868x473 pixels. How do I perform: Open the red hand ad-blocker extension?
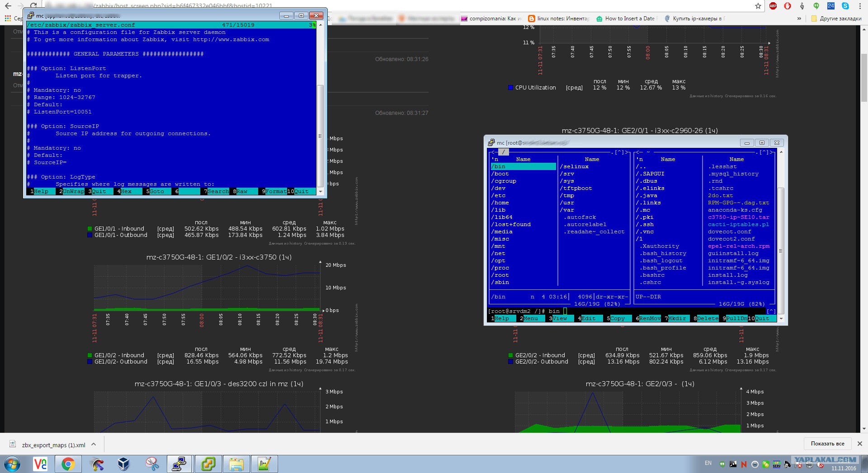coord(788,6)
